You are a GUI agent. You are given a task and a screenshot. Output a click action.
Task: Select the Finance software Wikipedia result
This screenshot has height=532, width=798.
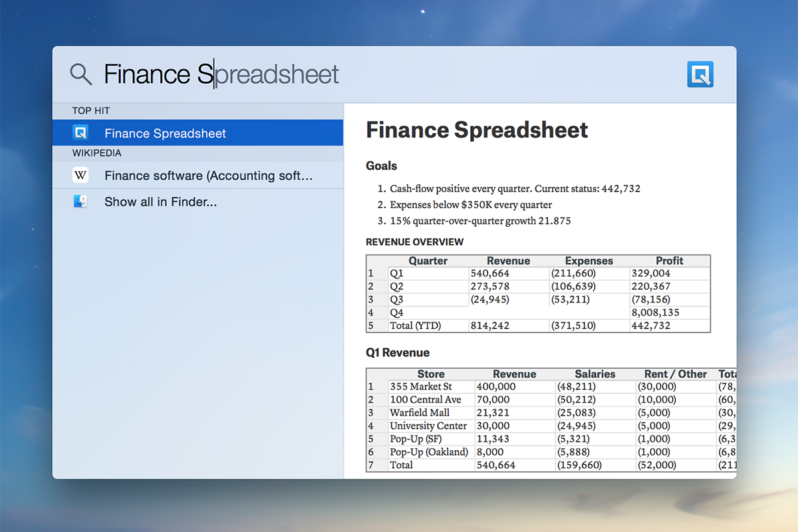(x=208, y=176)
